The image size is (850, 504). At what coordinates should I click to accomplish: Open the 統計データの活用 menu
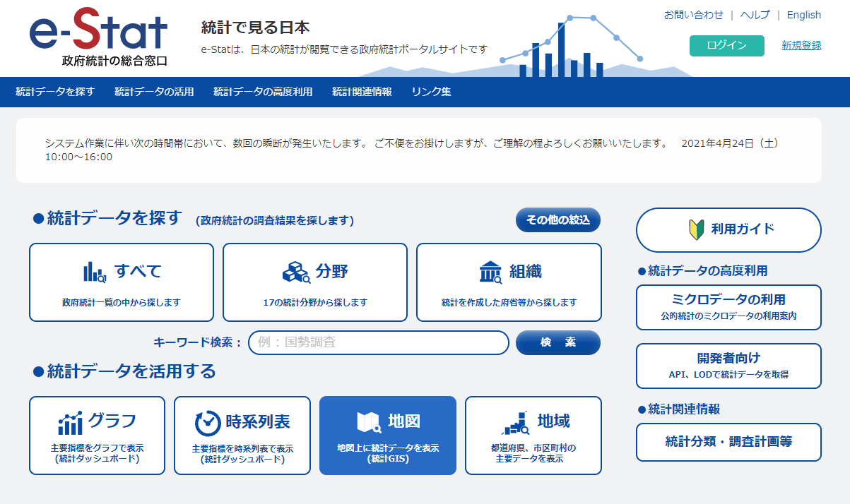[x=154, y=92]
